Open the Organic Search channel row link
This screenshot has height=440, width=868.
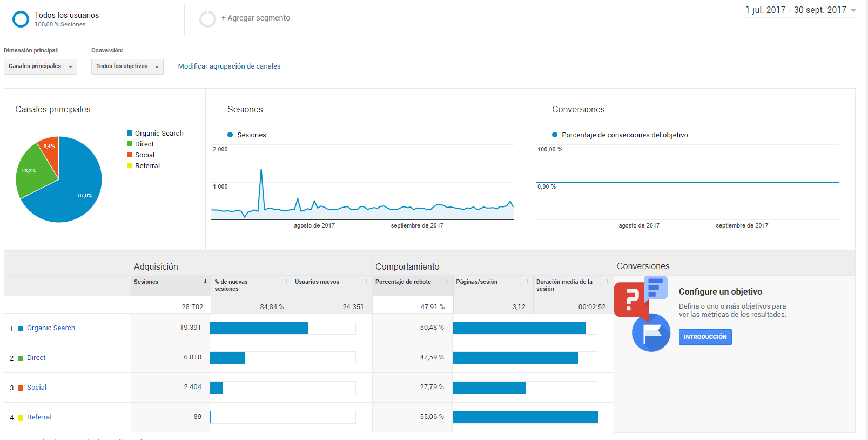click(51, 328)
